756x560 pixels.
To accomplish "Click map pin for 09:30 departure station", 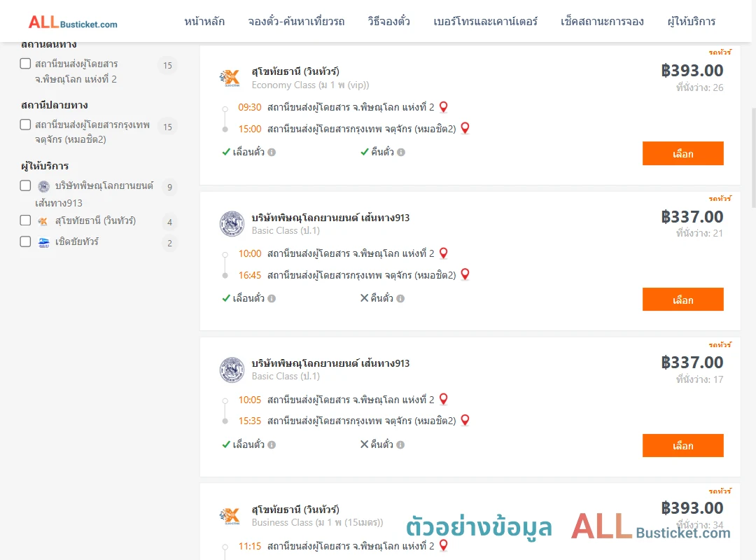I will (444, 107).
